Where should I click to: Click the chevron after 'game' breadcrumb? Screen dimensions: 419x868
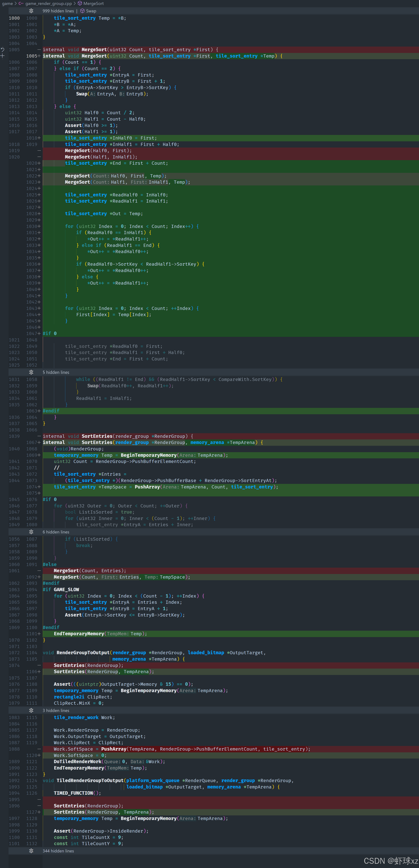[x=15, y=3]
